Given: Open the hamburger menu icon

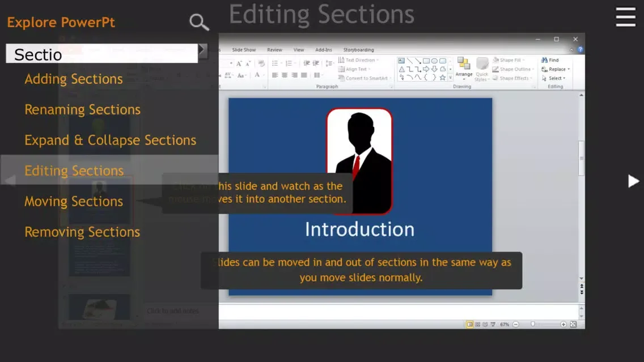Looking at the screenshot, I should (625, 17).
